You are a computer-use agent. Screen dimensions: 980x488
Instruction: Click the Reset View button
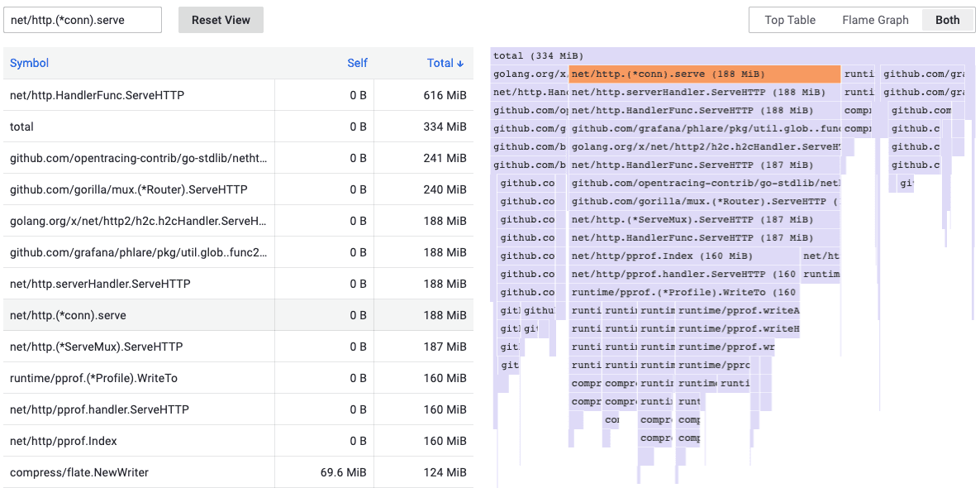point(221,19)
